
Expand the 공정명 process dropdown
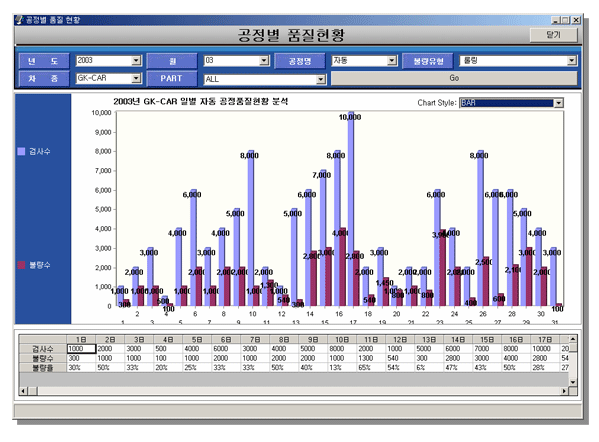click(x=392, y=60)
